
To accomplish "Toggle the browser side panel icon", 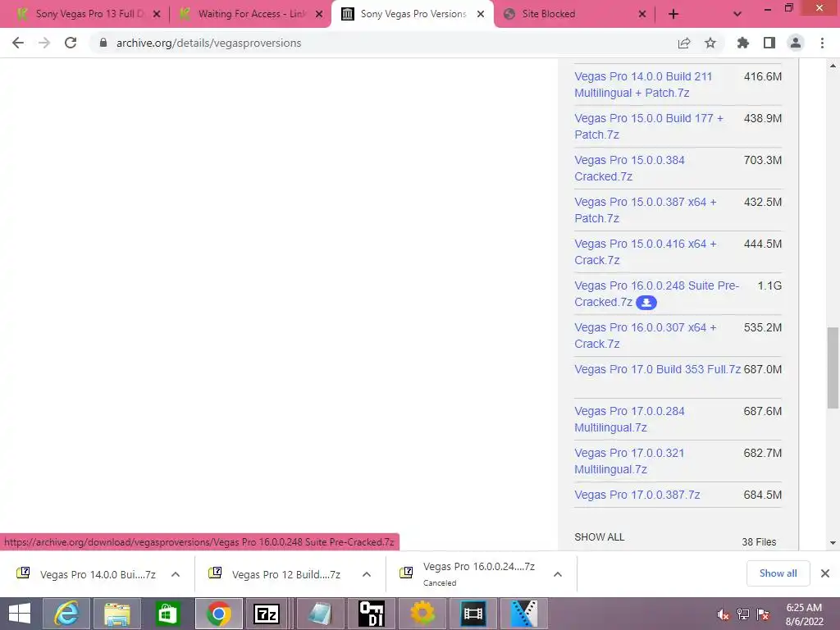I will coord(769,43).
